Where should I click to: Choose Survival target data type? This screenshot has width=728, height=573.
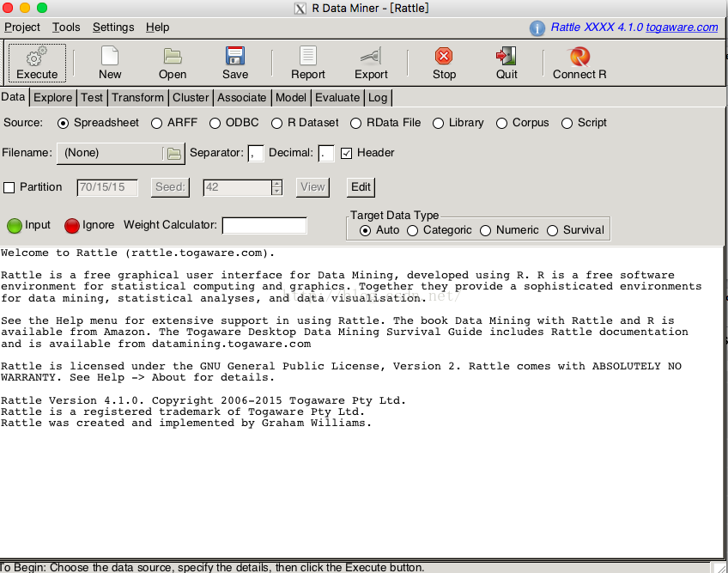pos(552,230)
